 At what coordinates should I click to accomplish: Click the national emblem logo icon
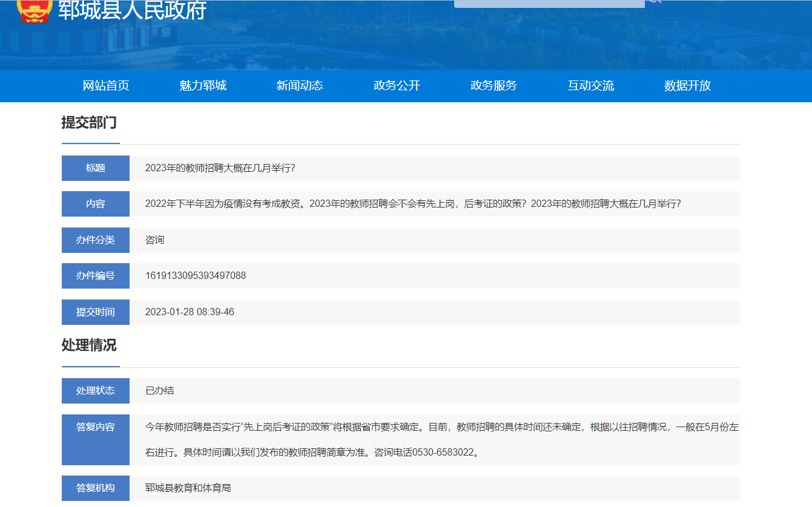coord(35,11)
